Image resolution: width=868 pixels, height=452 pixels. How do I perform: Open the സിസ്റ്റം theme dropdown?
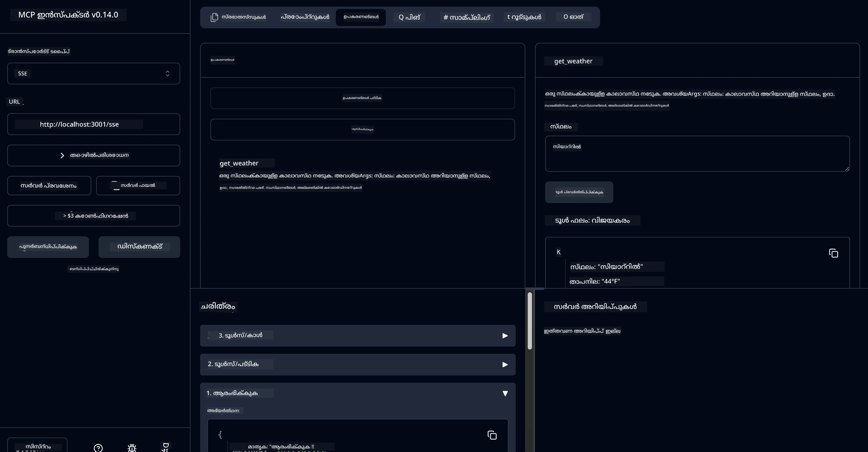tap(37, 446)
